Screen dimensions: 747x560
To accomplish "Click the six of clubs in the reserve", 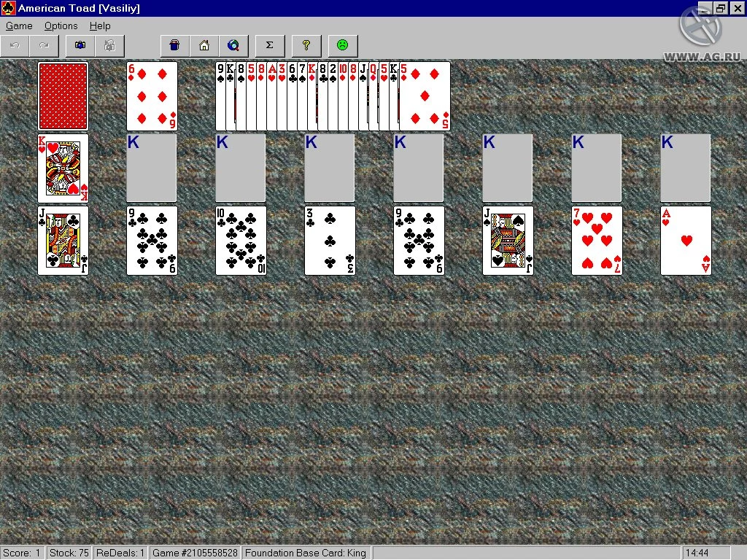I will click(292, 96).
